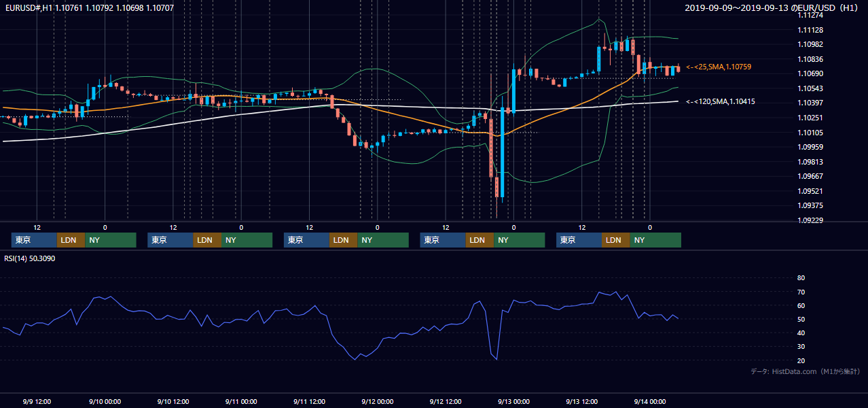Click the RSI(14) 50.3090 indicator label

click(x=30, y=258)
